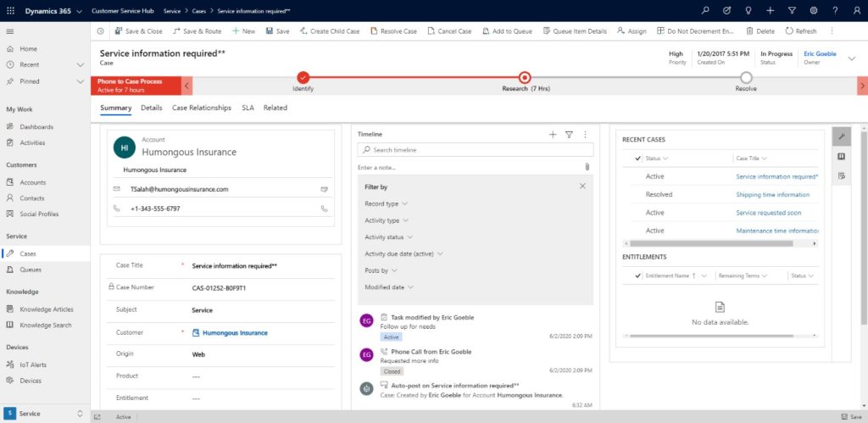
Task: Click the phone call icon beside the number
Action: pyautogui.click(x=325, y=209)
